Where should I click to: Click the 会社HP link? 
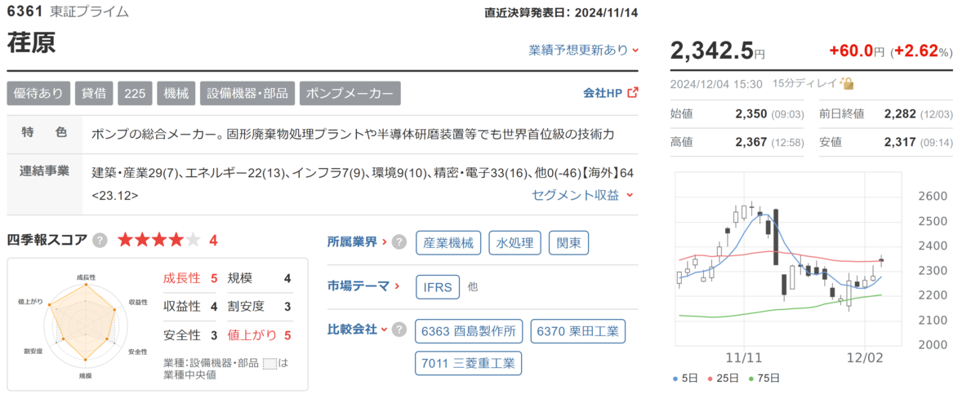pyautogui.click(x=603, y=93)
